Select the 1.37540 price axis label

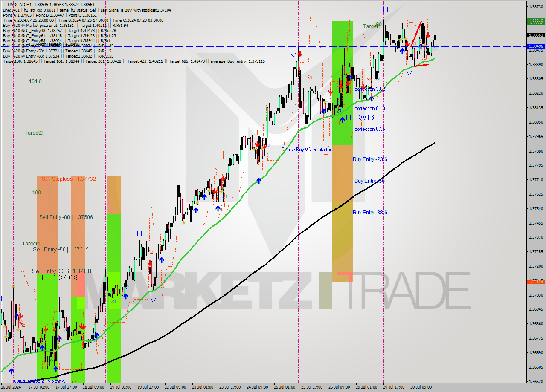click(x=536, y=208)
